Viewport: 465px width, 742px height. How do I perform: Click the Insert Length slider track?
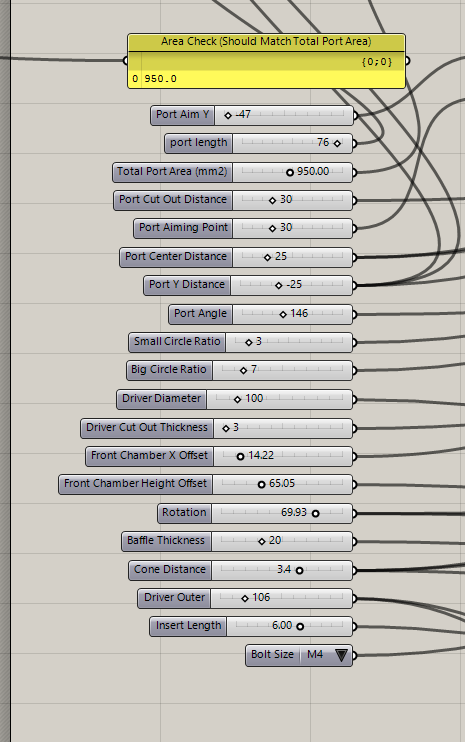point(289,626)
